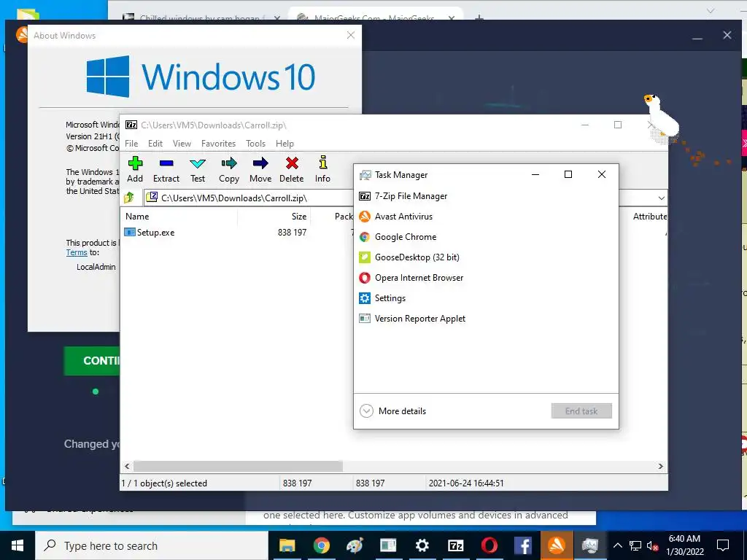Click the right scroll arrow in 7-Zip
The height and width of the screenshot is (560, 747).
(660, 466)
